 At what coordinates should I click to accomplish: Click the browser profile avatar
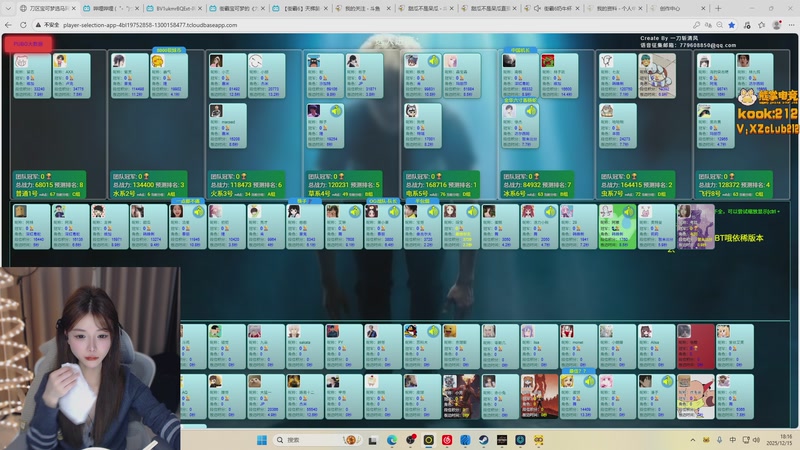point(777,24)
